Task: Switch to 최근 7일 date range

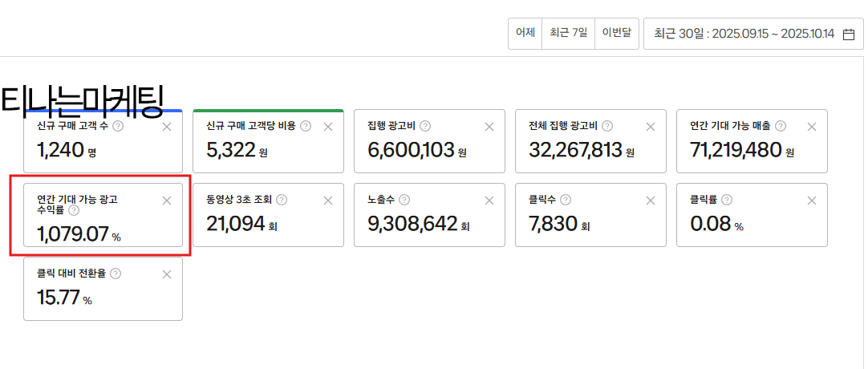Action: pyautogui.click(x=568, y=34)
